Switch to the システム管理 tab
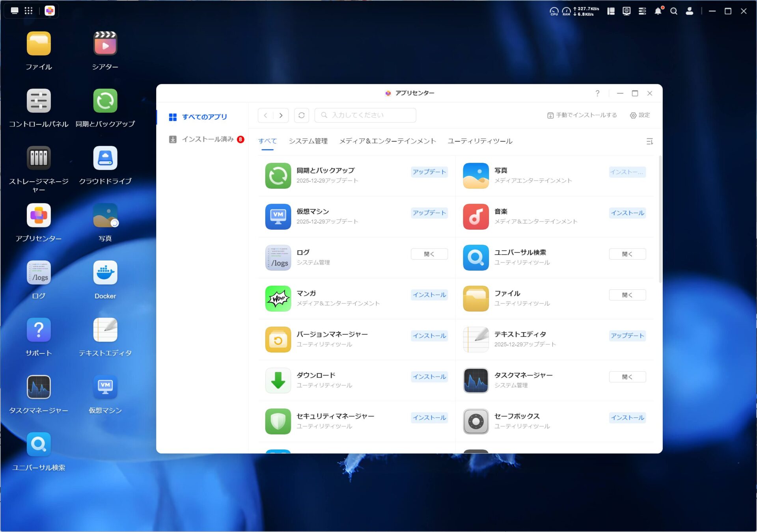The height and width of the screenshot is (532, 757). point(308,141)
